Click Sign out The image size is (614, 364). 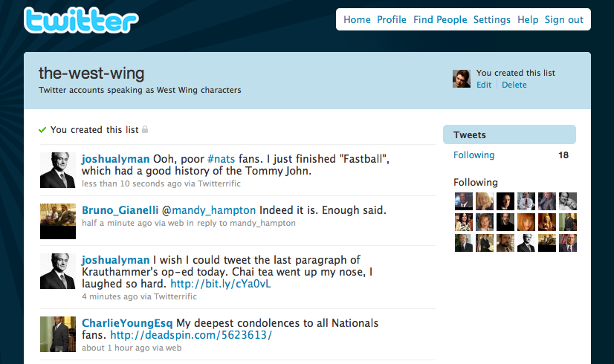coord(564,19)
